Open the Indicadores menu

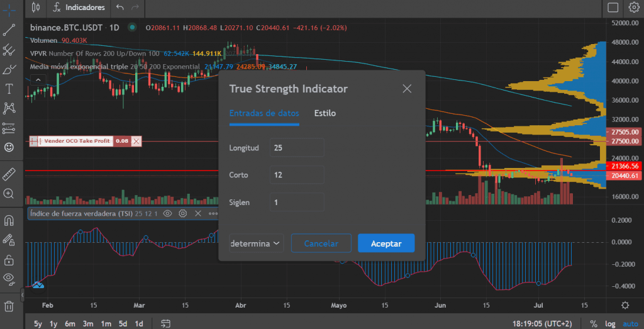[x=79, y=8]
